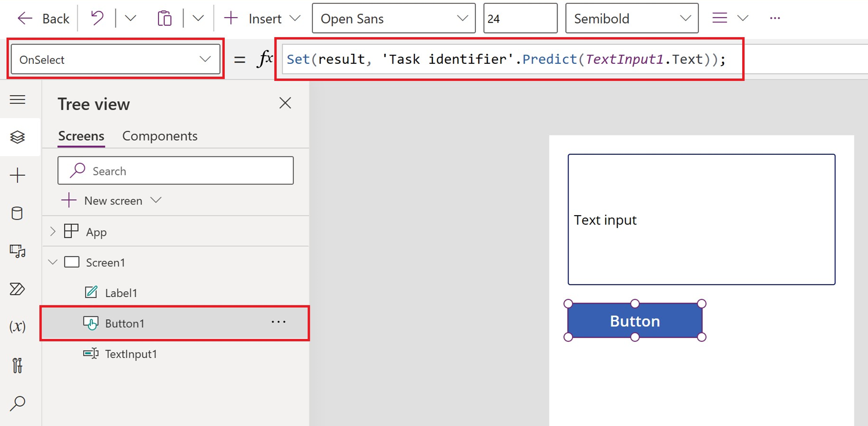Select Button1 in the tree view

pyautogui.click(x=124, y=323)
